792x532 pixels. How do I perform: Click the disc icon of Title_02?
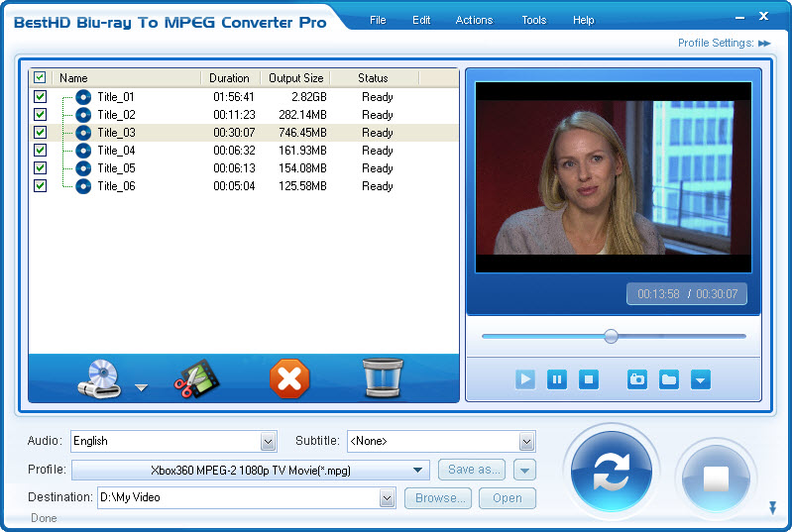pos(83,115)
